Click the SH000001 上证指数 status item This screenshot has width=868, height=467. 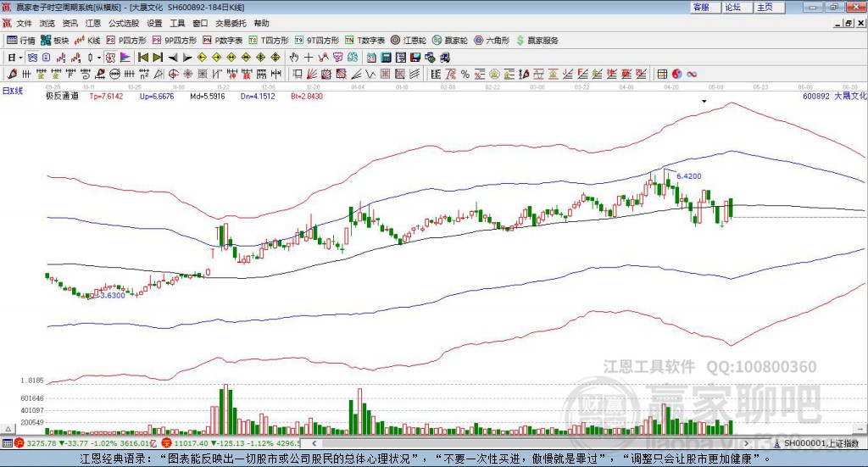click(817, 443)
